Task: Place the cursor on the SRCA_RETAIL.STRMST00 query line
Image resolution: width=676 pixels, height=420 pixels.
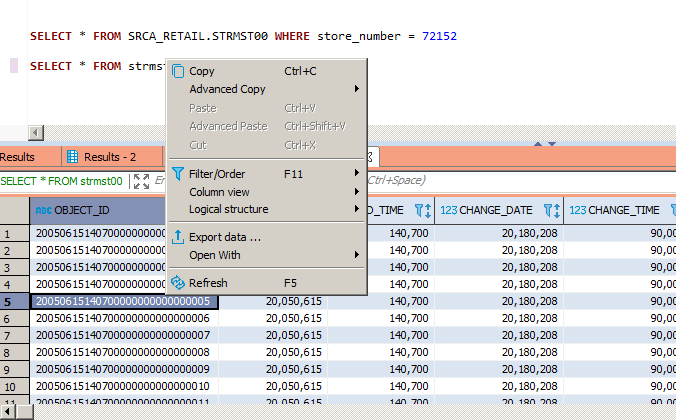Action: [x=243, y=36]
